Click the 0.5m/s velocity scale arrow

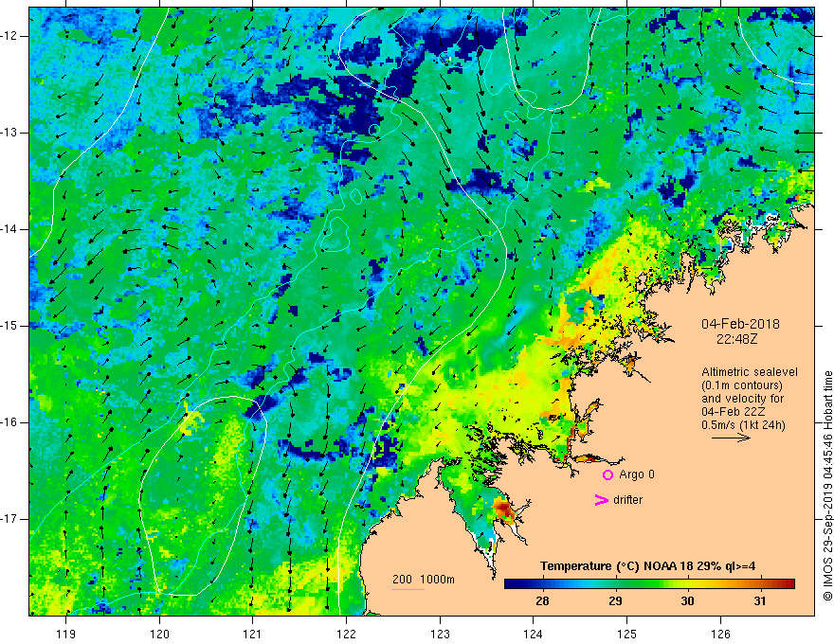point(731,438)
